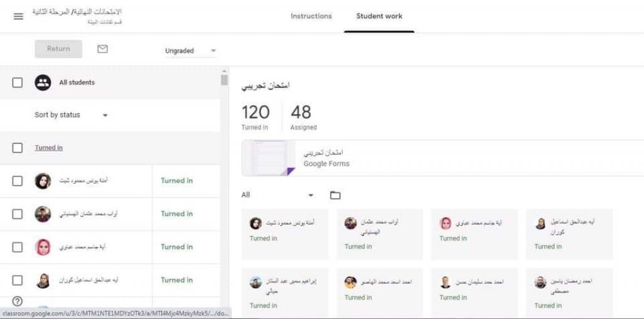
Task: Click second student's avatar in left list
Action: click(43, 214)
